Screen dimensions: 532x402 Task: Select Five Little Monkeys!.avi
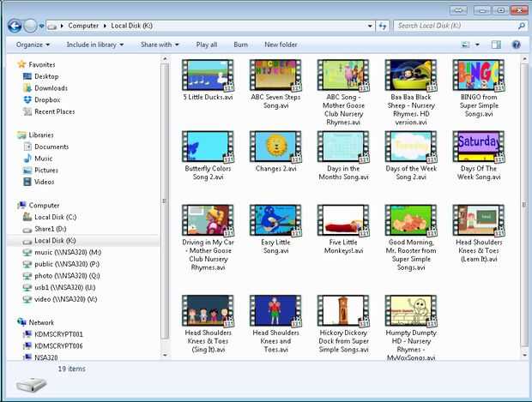[343, 230]
